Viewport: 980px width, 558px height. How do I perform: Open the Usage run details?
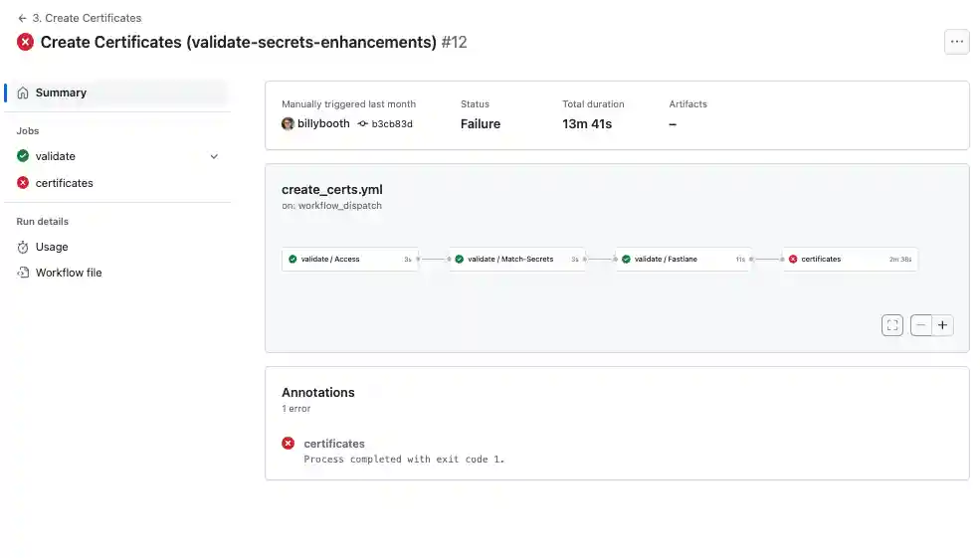tap(52, 247)
